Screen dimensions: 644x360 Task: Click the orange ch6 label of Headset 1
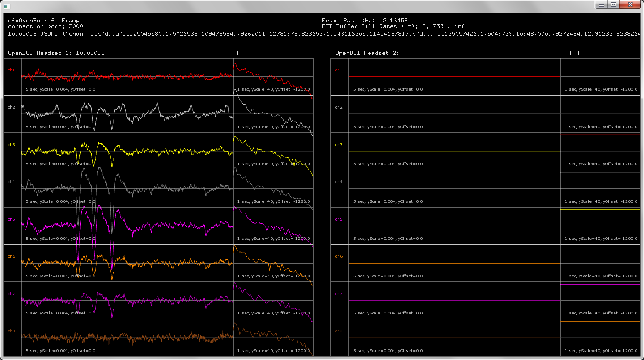pyautogui.click(x=12, y=256)
